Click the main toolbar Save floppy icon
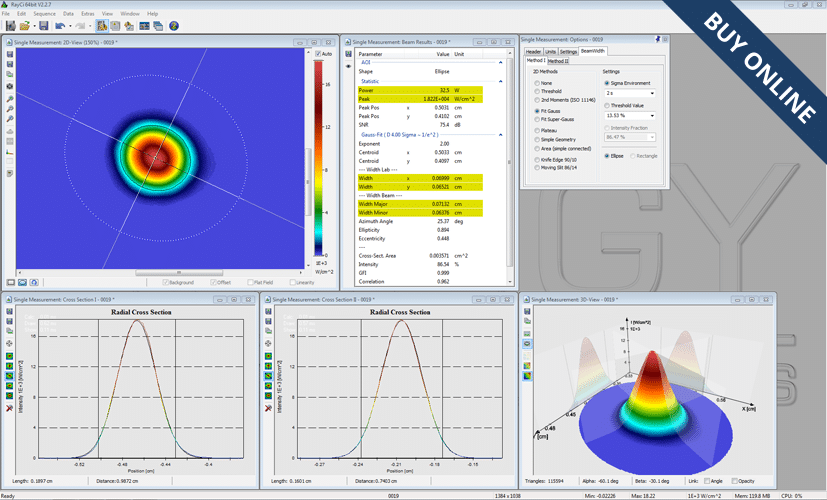 44,25
